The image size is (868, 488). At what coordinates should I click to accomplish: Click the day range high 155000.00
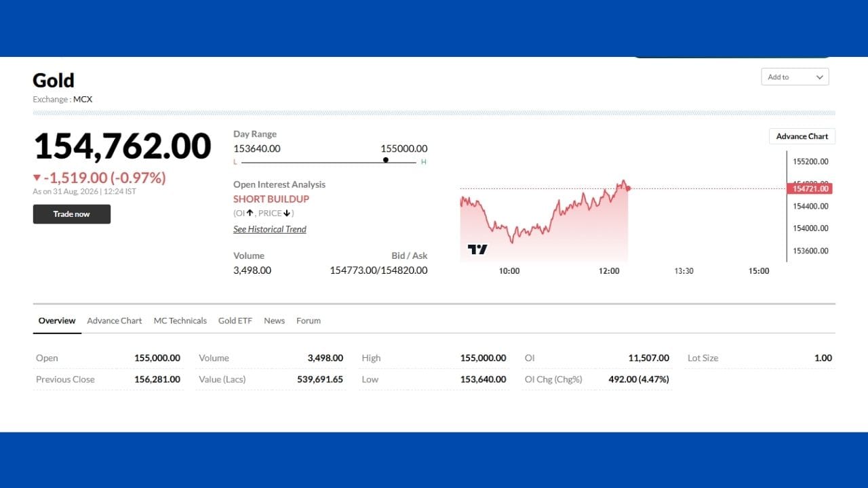[404, 148]
